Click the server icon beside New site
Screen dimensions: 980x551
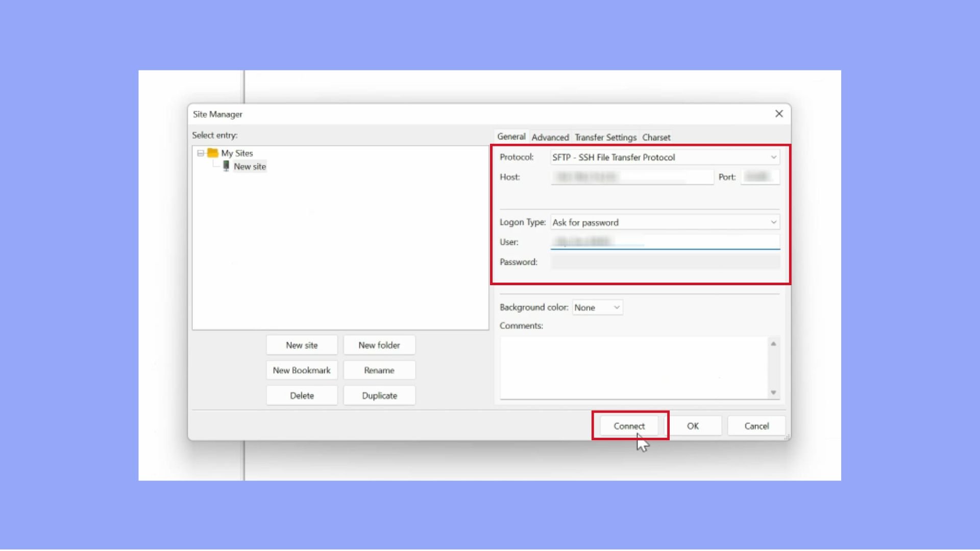point(227,166)
